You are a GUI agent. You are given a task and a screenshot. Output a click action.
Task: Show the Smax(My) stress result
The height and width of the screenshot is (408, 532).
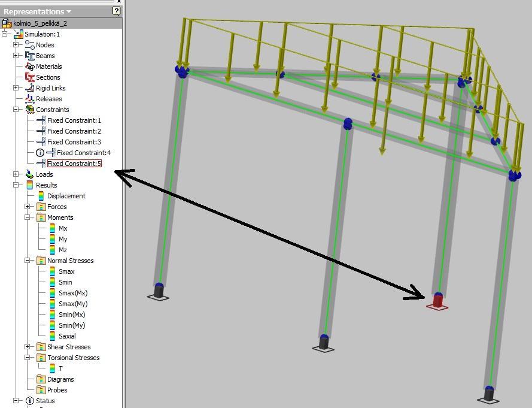point(73,304)
